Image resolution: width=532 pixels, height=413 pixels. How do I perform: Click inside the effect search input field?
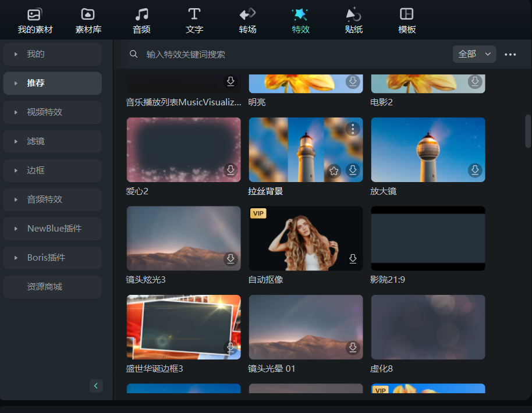(x=233, y=54)
